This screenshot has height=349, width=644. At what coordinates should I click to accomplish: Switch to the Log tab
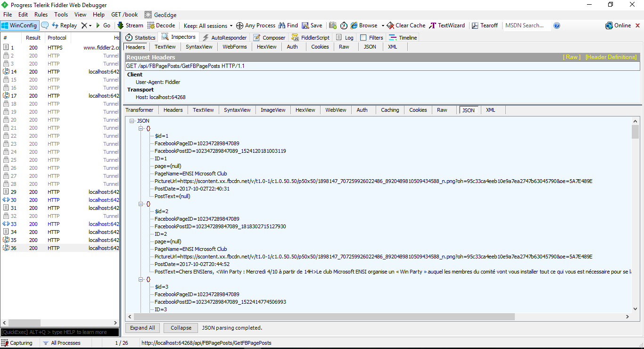pos(345,37)
